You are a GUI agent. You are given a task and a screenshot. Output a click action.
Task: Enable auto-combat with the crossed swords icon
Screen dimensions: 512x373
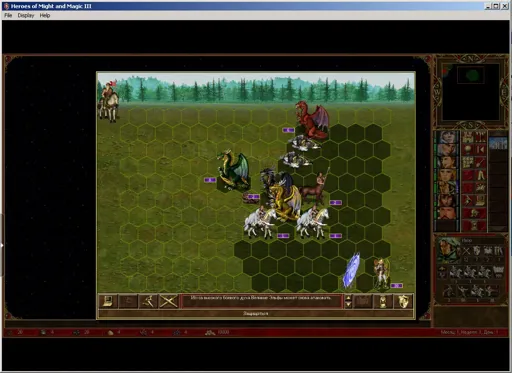[168, 301]
